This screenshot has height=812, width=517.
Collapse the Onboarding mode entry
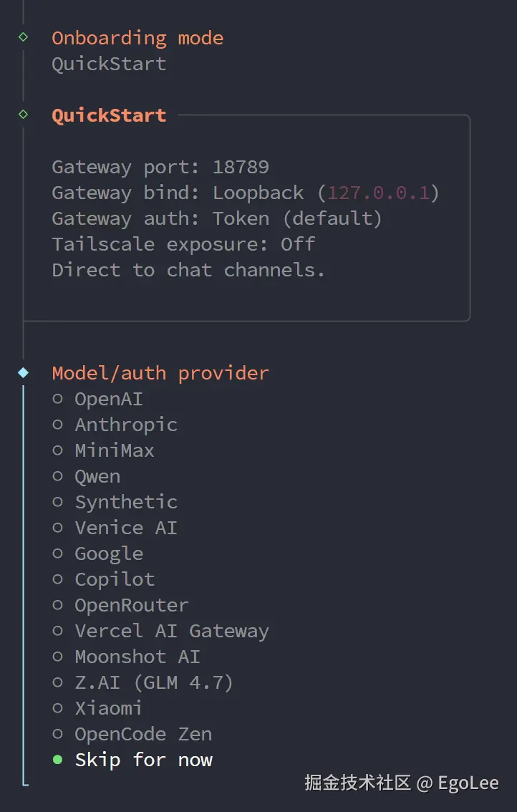pos(137,37)
